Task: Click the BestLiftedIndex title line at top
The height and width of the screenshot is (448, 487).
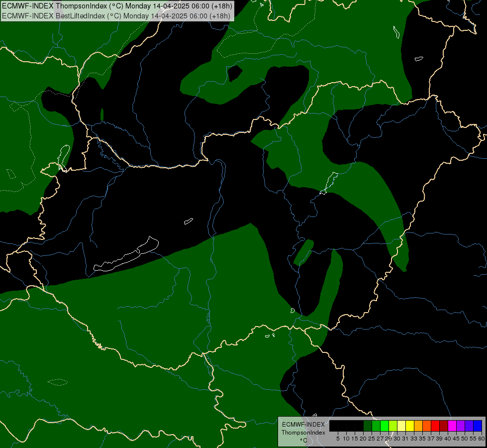Action: (116, 16)
